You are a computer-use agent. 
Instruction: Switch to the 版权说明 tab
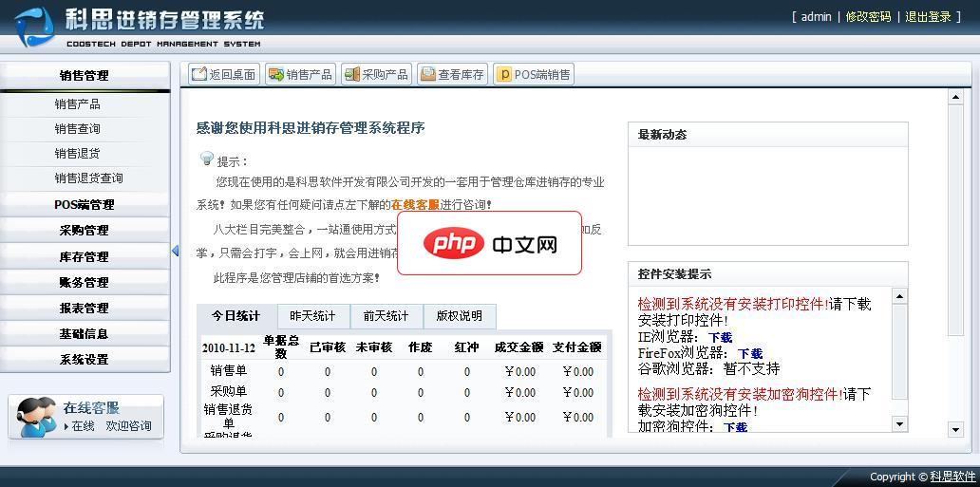point(460,316)
